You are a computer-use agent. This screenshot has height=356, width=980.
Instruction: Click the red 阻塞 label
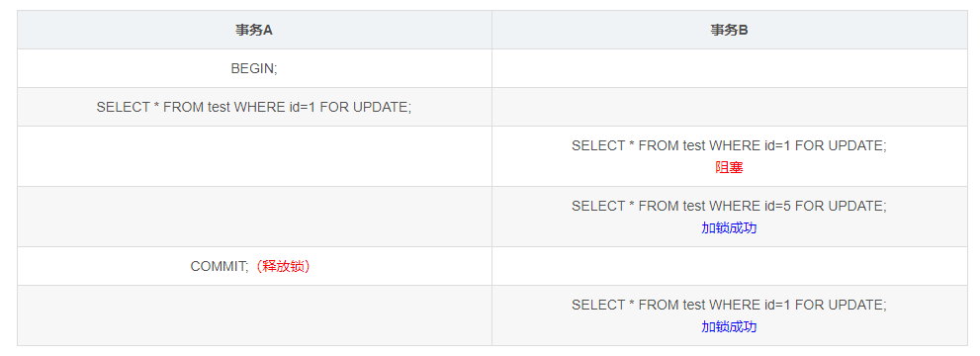click(x=729, y=167)
